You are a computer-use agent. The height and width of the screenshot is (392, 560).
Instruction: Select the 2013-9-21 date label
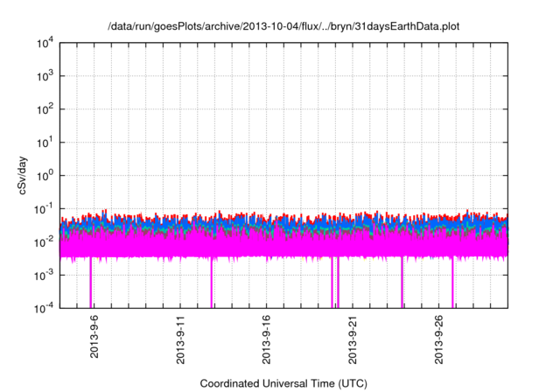pos(352,339)
